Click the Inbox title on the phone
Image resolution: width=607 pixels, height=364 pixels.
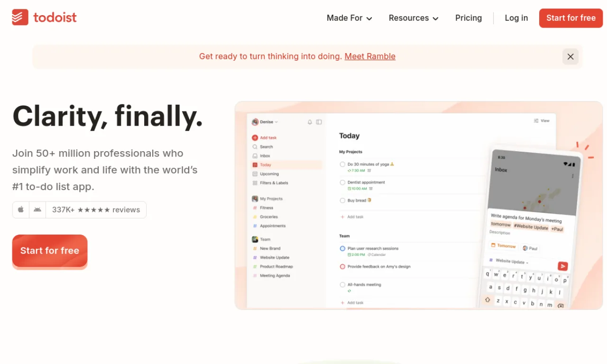[x=501, y=169]
